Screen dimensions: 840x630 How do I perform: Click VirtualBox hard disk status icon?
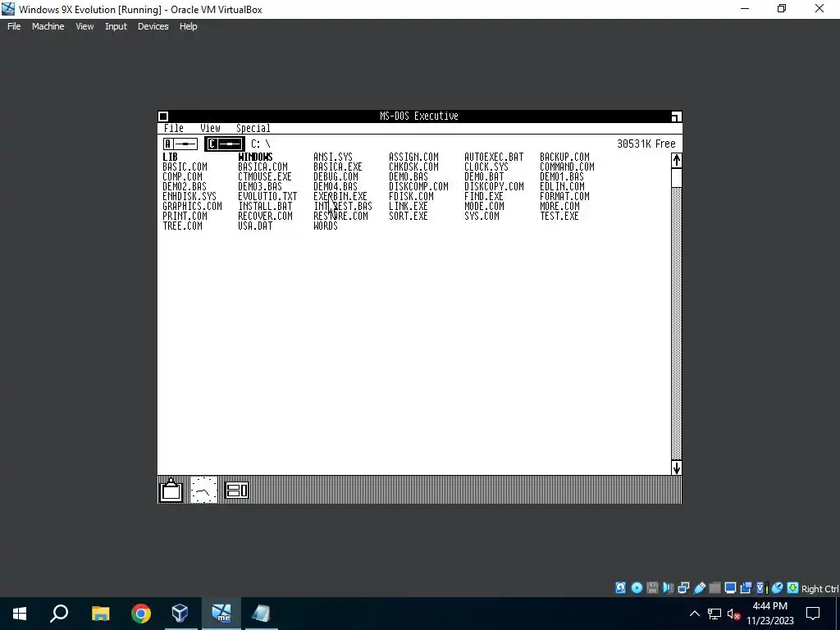coord(620,588)
